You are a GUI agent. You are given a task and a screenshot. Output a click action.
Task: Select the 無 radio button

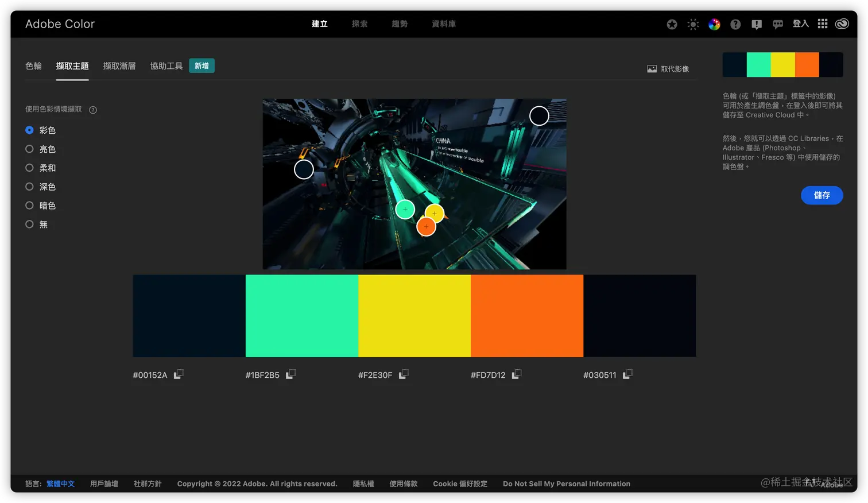click(29, 225)
